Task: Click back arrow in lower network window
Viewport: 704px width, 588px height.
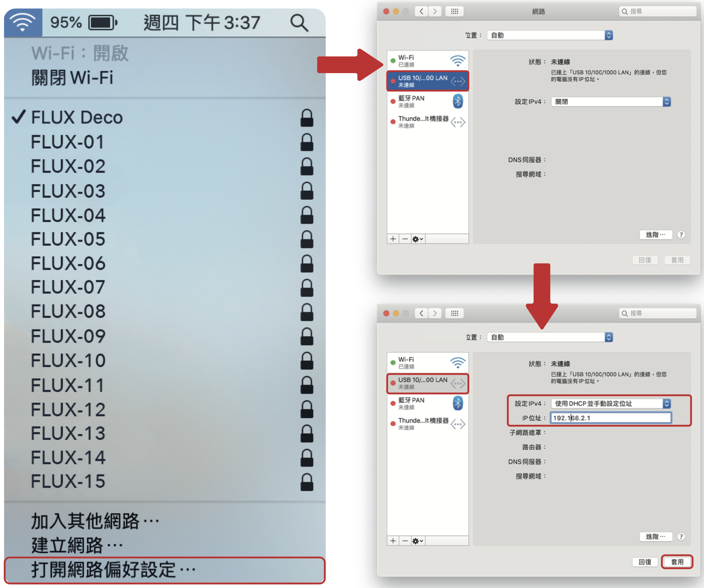Action: (x=421, y=313)
